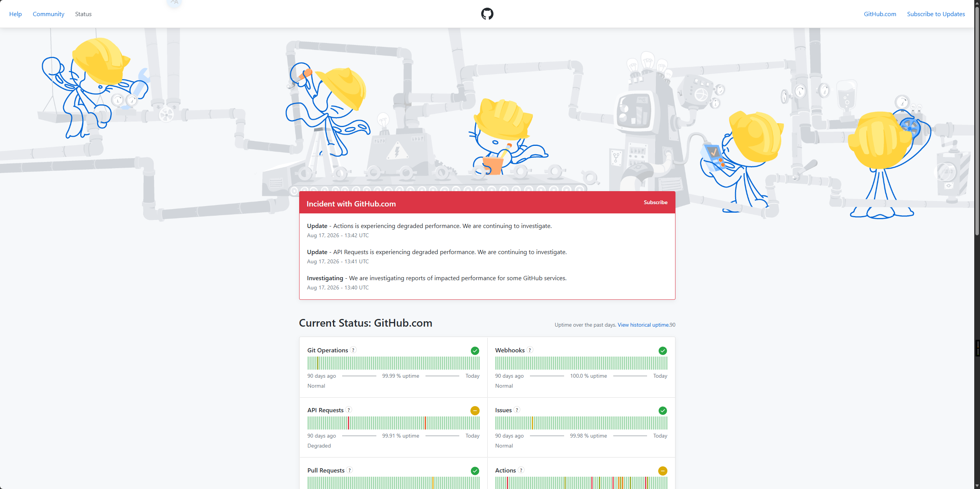Click API Requests yellow degraded status icon
The image size is (980, 489).
pos(475,411)
